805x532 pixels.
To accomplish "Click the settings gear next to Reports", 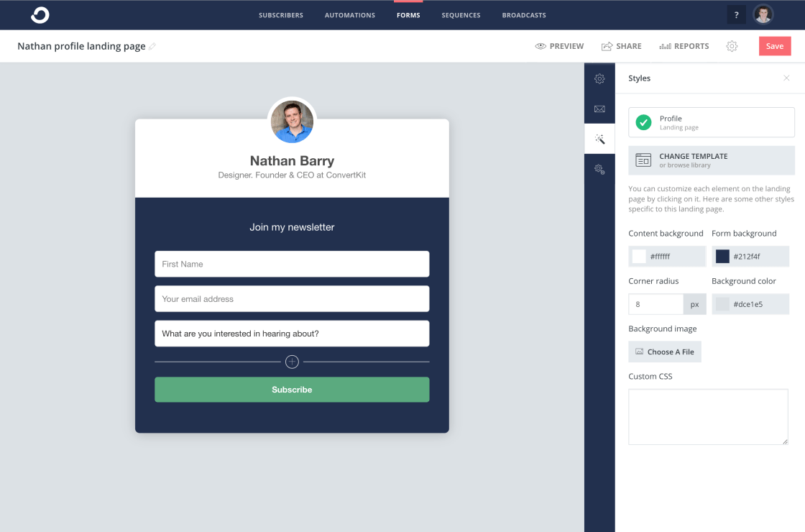I will pyautogui.click(x=732, y=46).
